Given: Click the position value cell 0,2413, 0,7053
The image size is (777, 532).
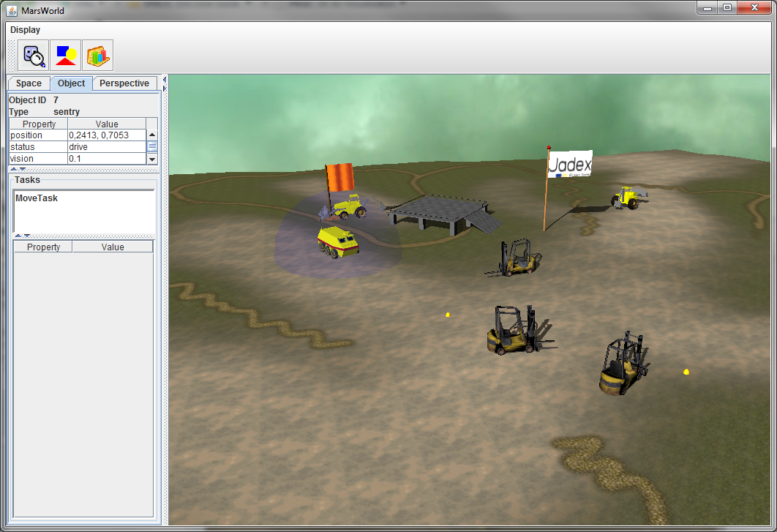Looking at the screenshot, I should pos(106,135).
